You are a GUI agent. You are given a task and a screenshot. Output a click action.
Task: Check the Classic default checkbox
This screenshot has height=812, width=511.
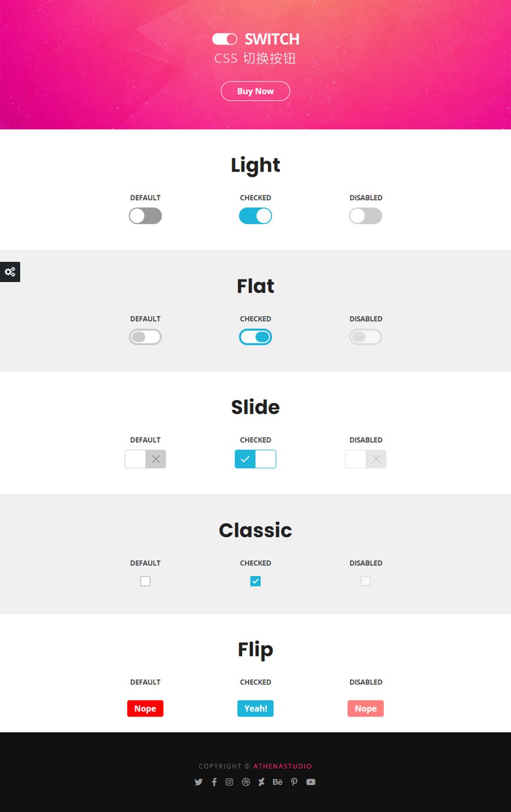pos(145,581)
